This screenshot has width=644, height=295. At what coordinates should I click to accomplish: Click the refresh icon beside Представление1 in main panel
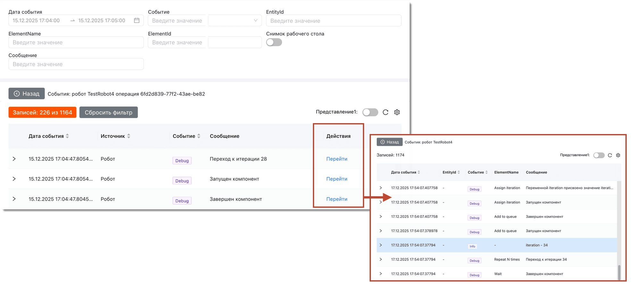(386, 112)
